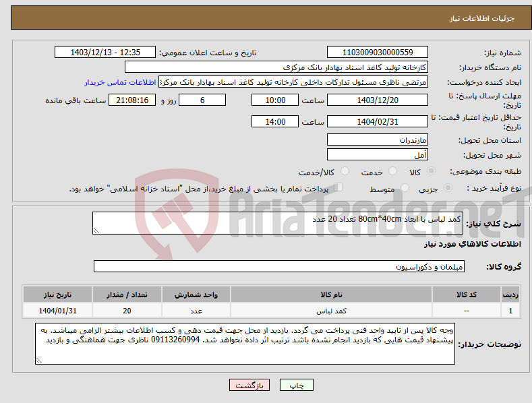Click the نام کالا column header
The image size is (532, 403).
[331, 294]
